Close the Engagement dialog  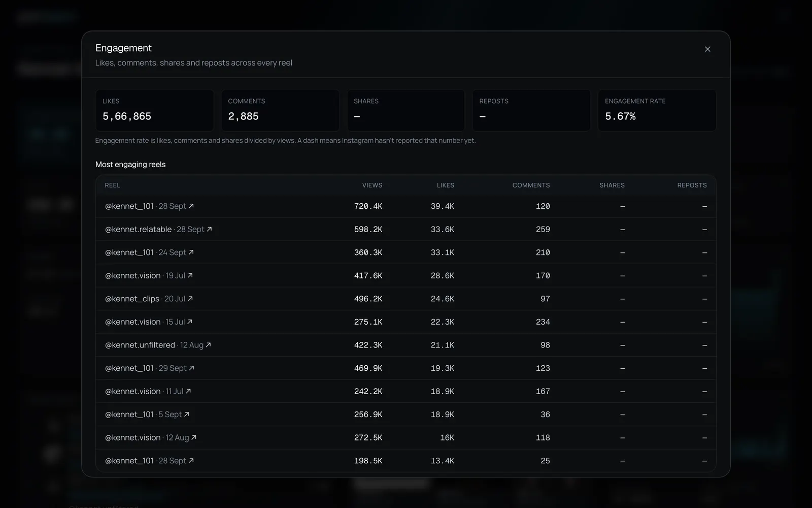pyautogui.click(x=707, y=49)
